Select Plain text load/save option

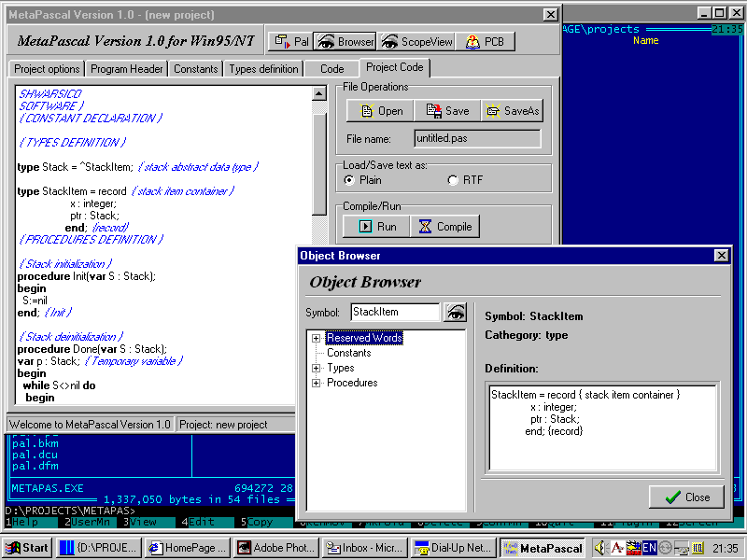349,180
